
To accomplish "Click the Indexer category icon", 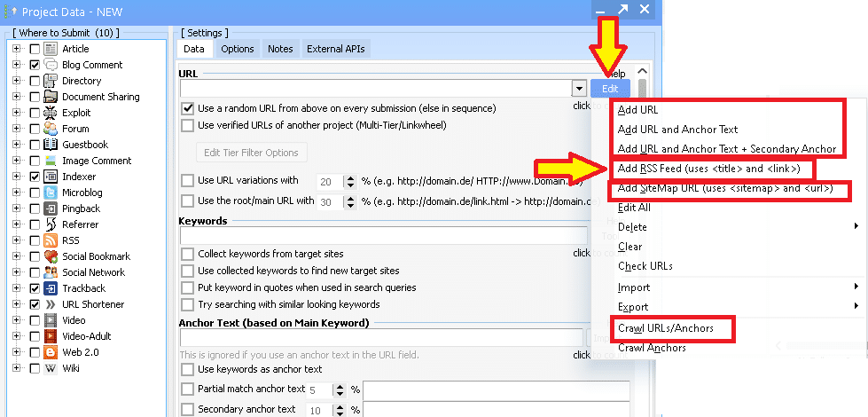I will coord(51,177).
